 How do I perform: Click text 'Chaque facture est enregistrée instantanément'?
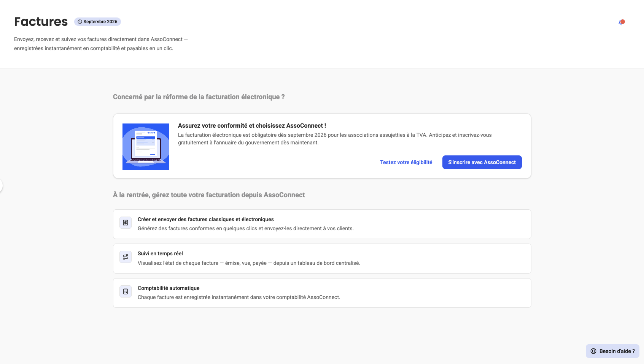tap(194, 297)
